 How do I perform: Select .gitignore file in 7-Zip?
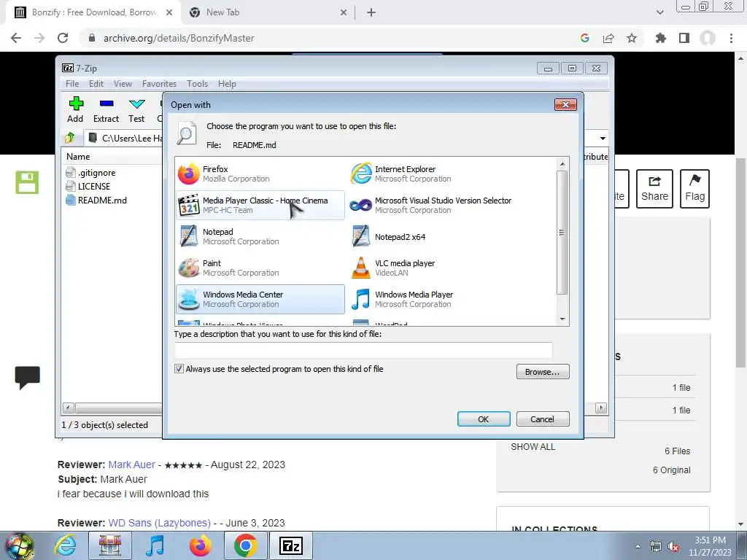coord(90,172)
